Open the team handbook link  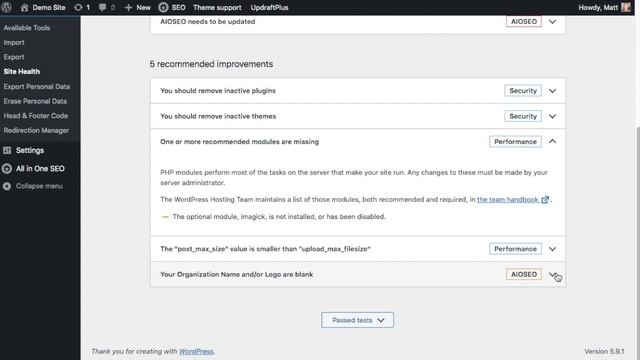[507, 200]
